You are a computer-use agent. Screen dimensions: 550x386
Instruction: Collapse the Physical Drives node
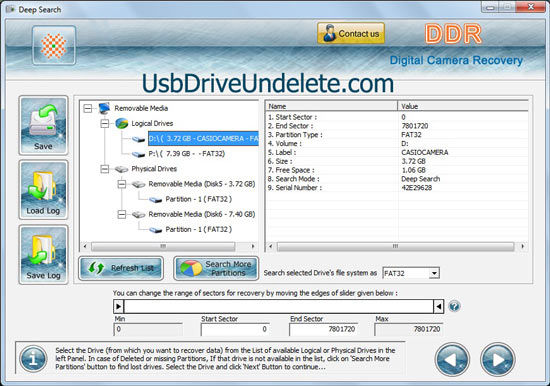coord(105,169)
